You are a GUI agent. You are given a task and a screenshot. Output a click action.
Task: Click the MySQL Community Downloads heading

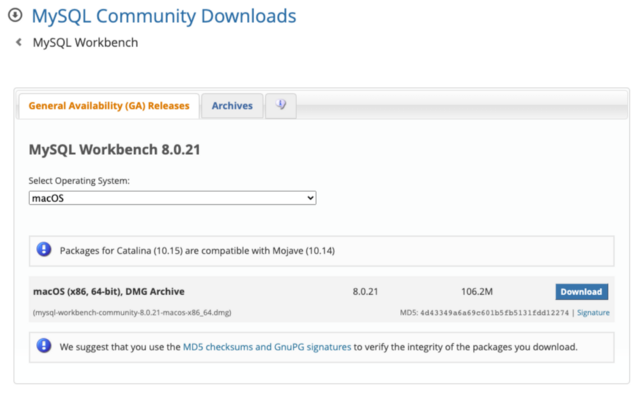(164, 16)
